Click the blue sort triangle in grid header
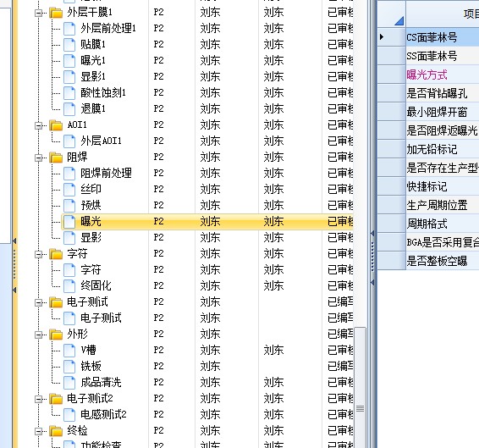Screen dimensions: 479x448 (x=399, y=21)
